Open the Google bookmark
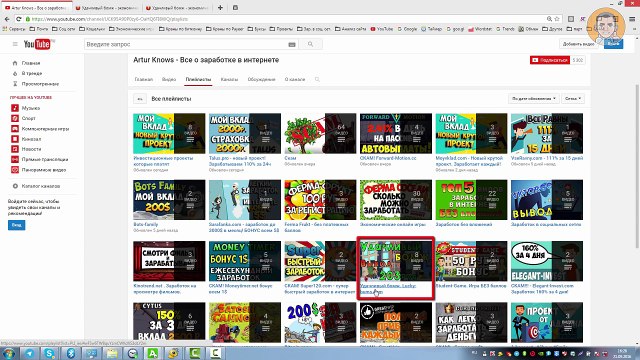Viewport: 640px width, 360px height. tap(407, 29)
